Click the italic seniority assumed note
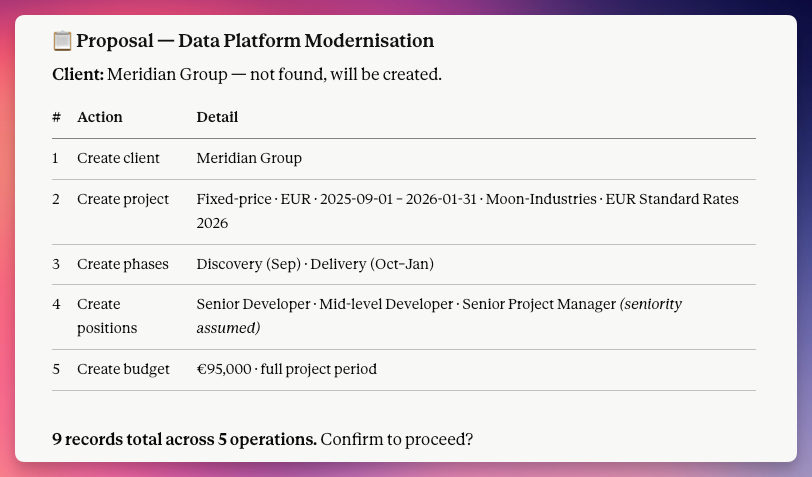The width and height of the screenshot is (812, 477). (439, 316)
